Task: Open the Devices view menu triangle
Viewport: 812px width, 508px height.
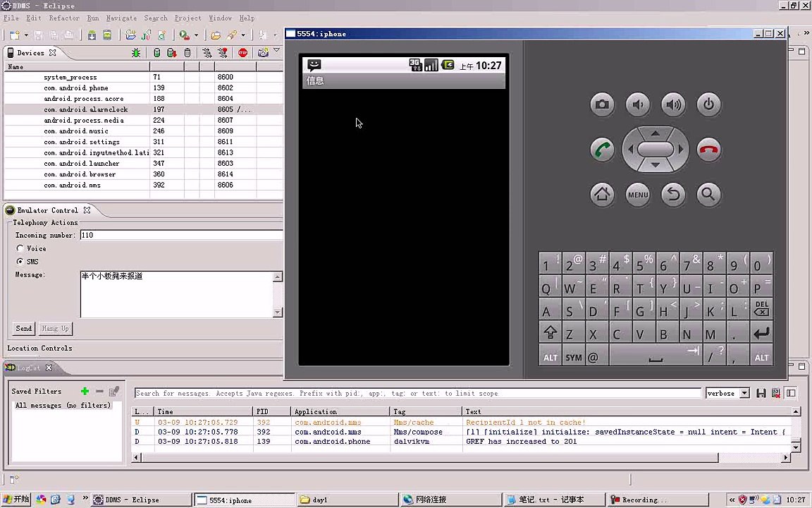Action: click(276, 50)
